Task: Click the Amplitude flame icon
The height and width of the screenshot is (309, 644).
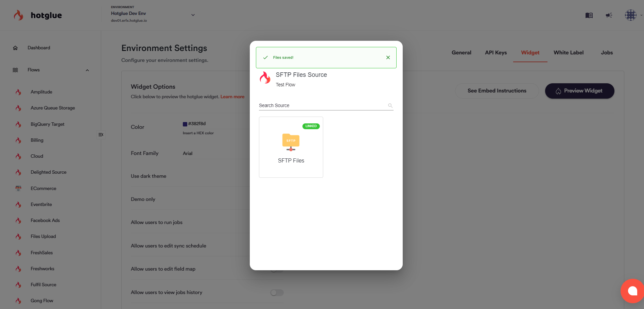Action: click(x=18, y=92)
